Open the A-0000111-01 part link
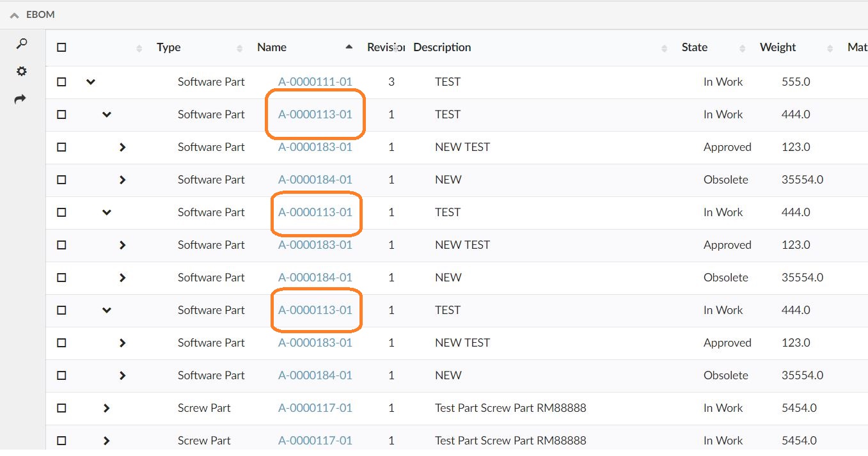Image resolution: width=868 pixels, height=456 pixels. (x=315, y=82)
